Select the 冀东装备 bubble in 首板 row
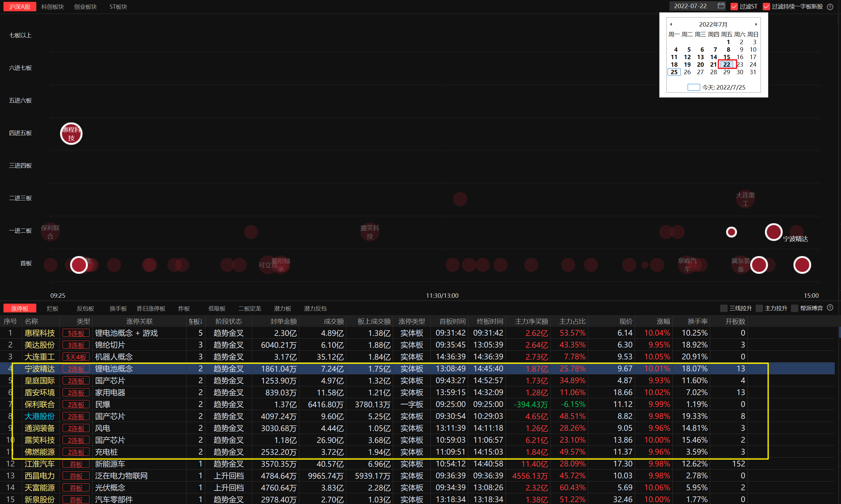Viewport: 841px width, 504px height. tap(741, 265)
